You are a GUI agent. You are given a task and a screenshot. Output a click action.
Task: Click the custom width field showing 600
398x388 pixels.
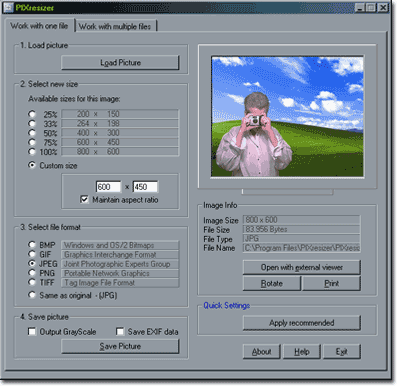click(108, 187)
